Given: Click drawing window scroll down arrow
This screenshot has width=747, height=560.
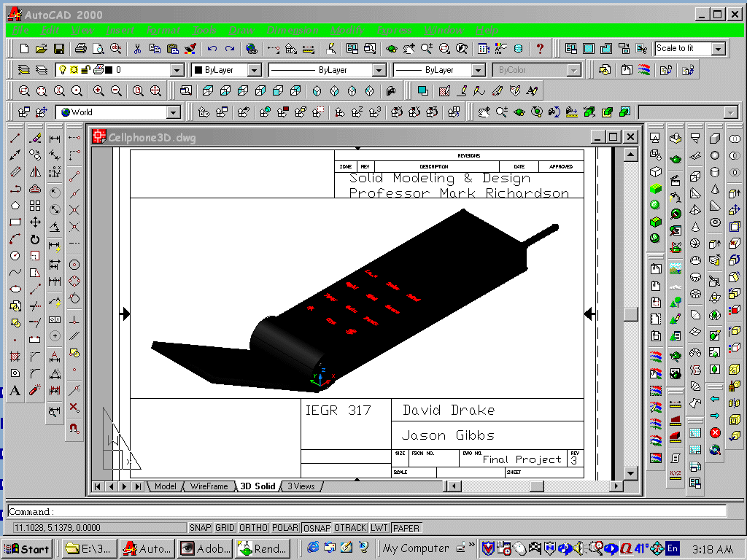Looking at the screenshot, I should tap(631, 472).
